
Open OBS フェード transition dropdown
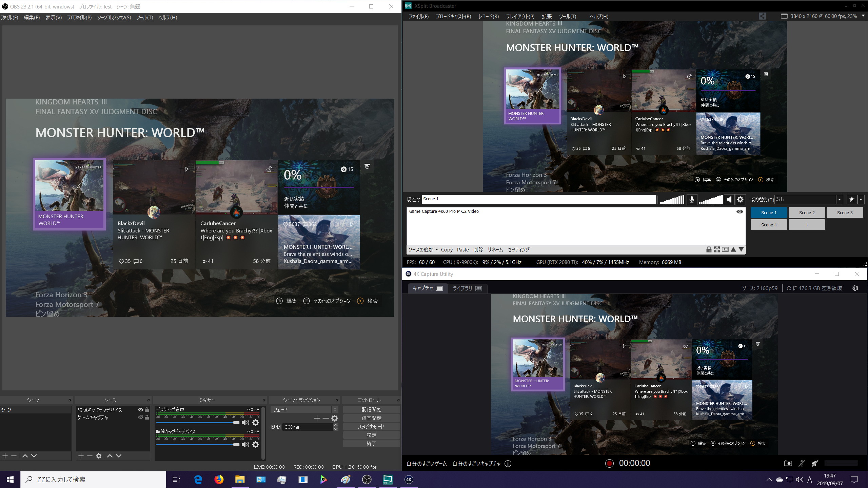point(304,410)
